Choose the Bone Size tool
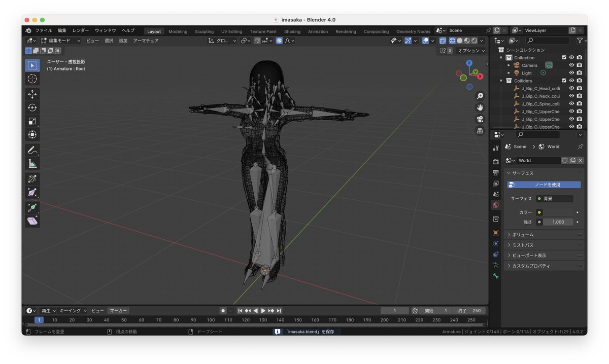The height and width of the screenshot is (364, 609). click(x=32, y=192)
